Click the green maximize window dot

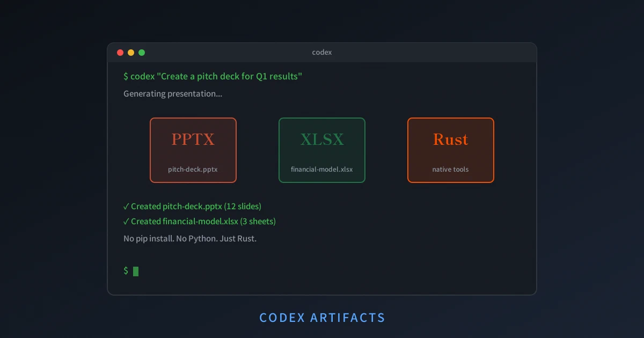click(142, 53)
